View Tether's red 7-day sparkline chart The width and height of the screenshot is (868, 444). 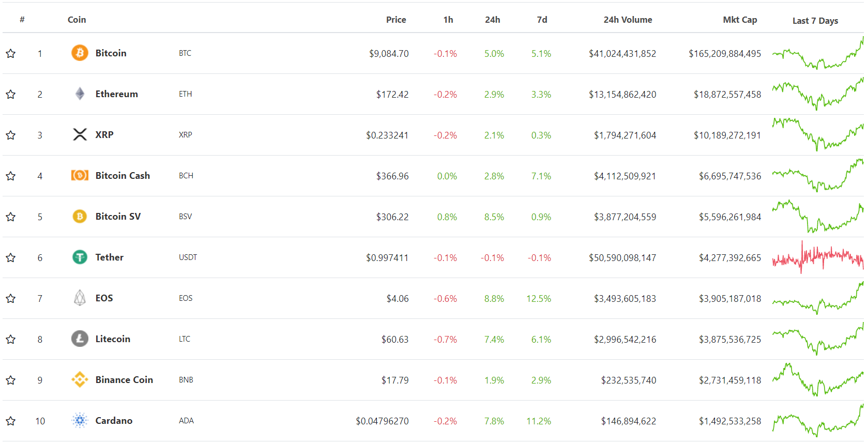(x=818, y=257)
